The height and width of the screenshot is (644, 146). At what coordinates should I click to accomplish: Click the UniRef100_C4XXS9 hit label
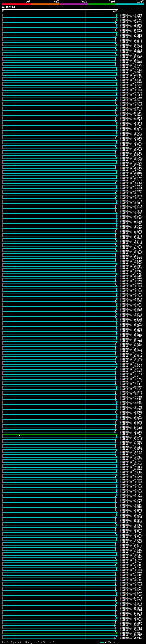point(131,440)
